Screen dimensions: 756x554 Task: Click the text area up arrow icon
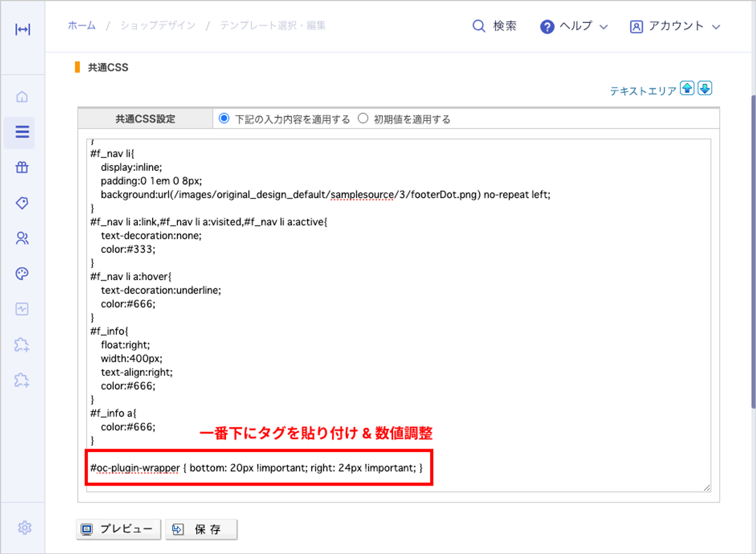coord(687,88)
